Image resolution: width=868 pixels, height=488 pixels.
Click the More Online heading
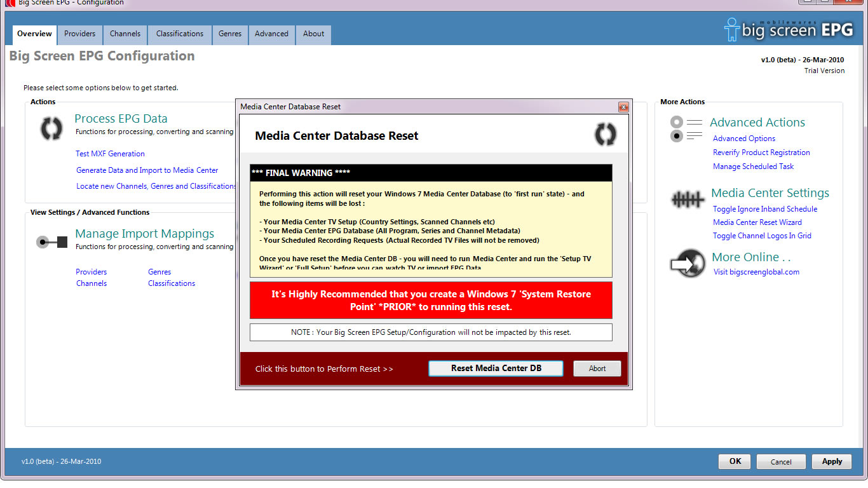pyautogui.click(x=751, y=257)
